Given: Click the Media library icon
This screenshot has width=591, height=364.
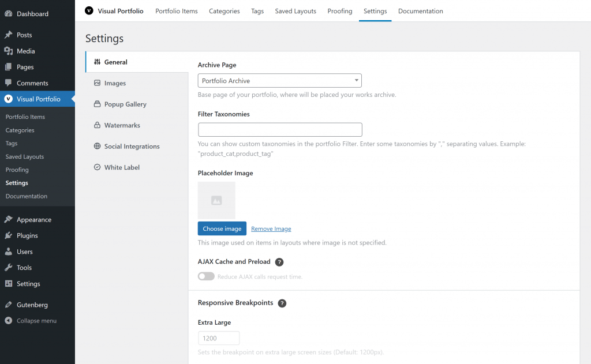Looking at the screenshot, I should pyautogui.click(x=8, y=51).
